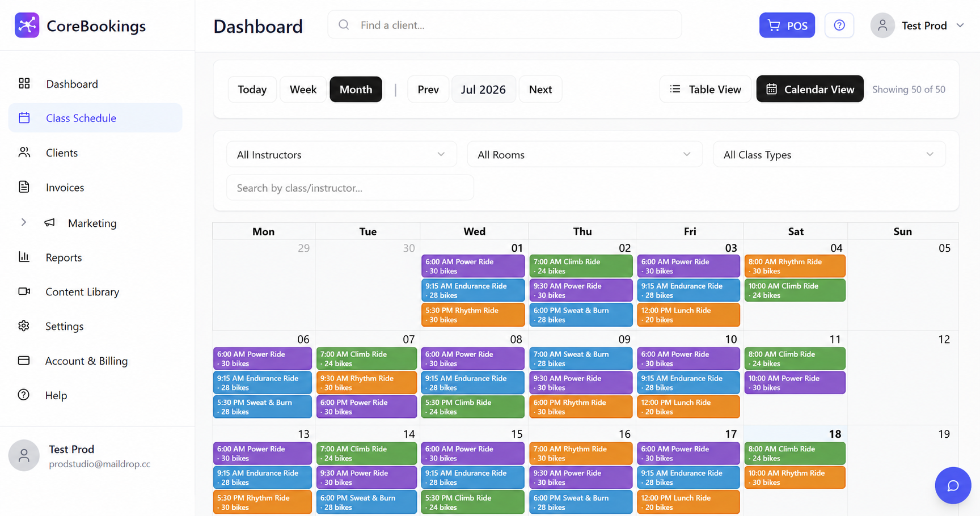Viewport: 980px width, 516px height.
Task: Open the Jul 2026 month picker
Action: pyautogui.click(x=484, y=89)
